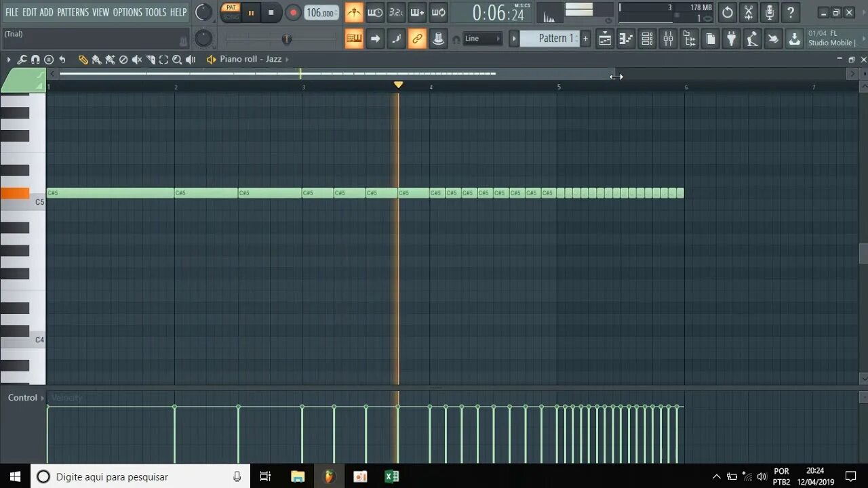Open the OPTIONS menu
The image size is (868, 488).
[x=127, y=12]
